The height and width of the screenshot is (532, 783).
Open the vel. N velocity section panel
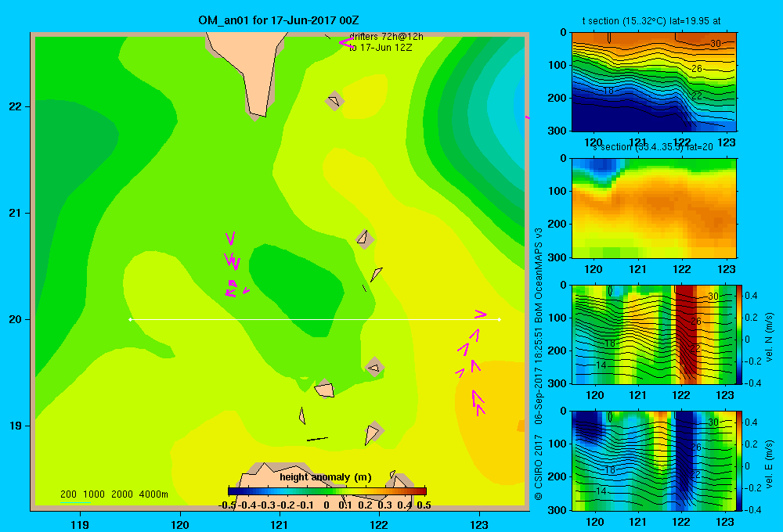coord(654,334)
